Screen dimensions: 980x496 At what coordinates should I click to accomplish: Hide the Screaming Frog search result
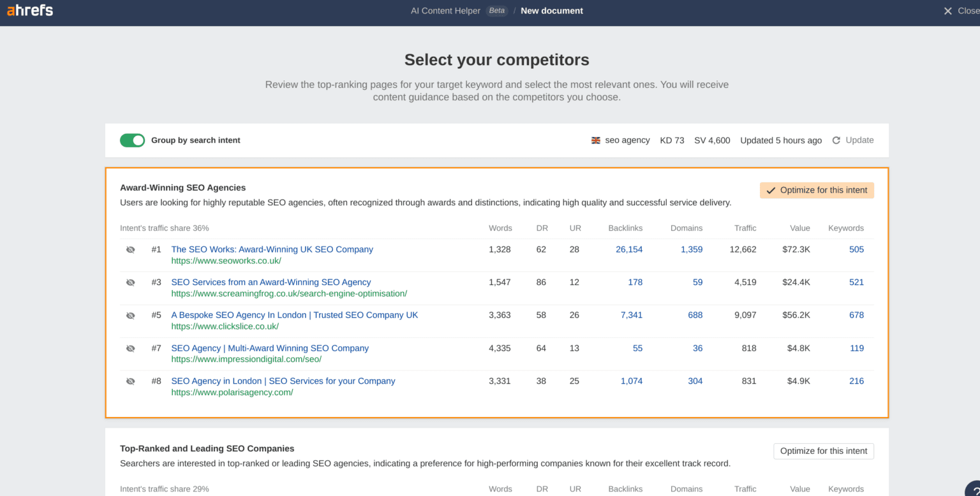(131, 282)
